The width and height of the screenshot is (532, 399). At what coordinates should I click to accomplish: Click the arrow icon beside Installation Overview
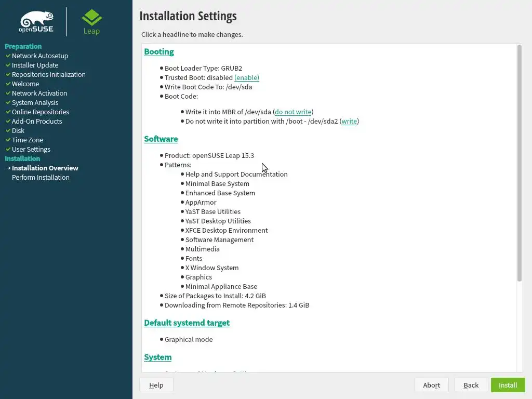(x=8, y=168)
